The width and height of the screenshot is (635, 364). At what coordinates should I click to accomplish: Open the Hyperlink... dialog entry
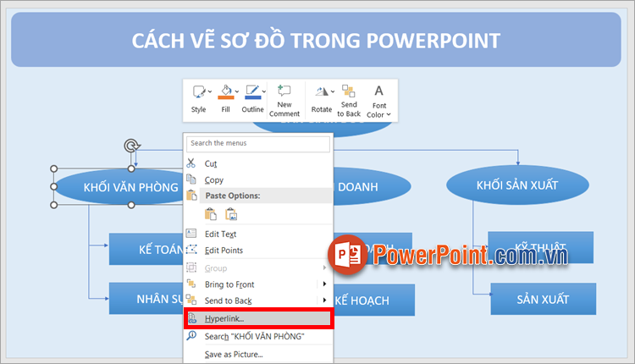[258, 318]
